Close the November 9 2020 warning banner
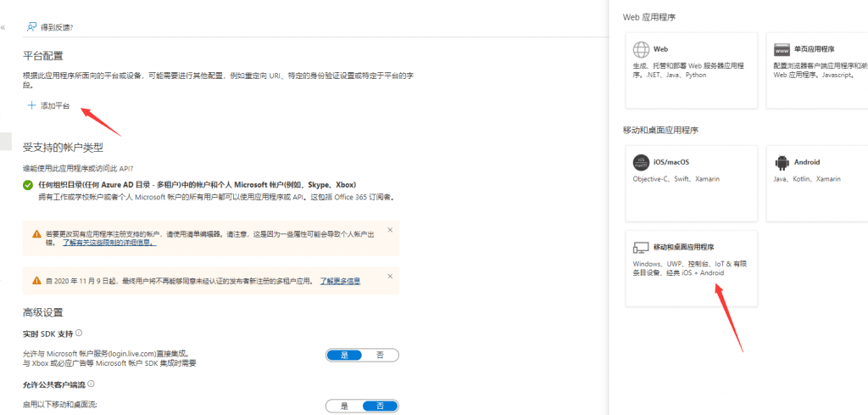868x415 pixels. tap(390, 276)
